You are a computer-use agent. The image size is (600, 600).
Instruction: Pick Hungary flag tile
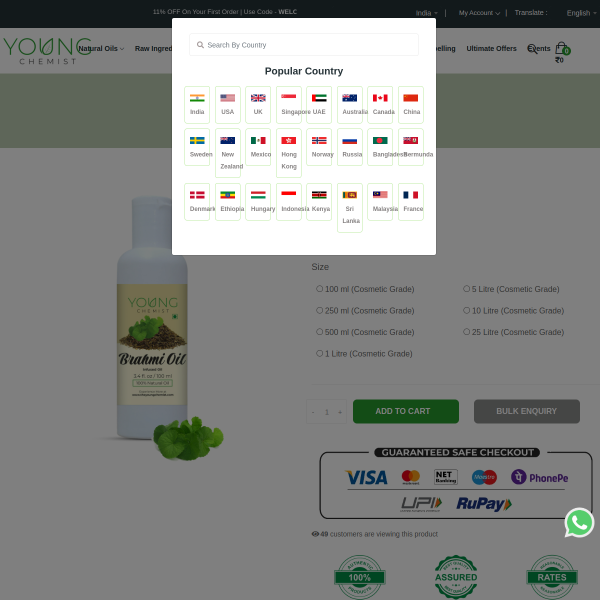click(x=258, y=202)
